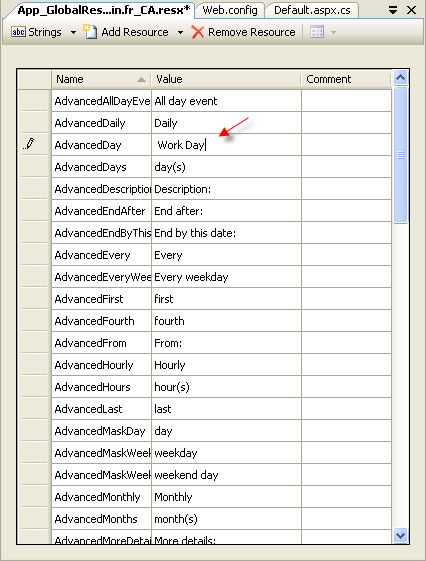The image size is (426, 561).
Task: Click the Comment cell of AdvancedFirst row
Action: pos(347,299)
